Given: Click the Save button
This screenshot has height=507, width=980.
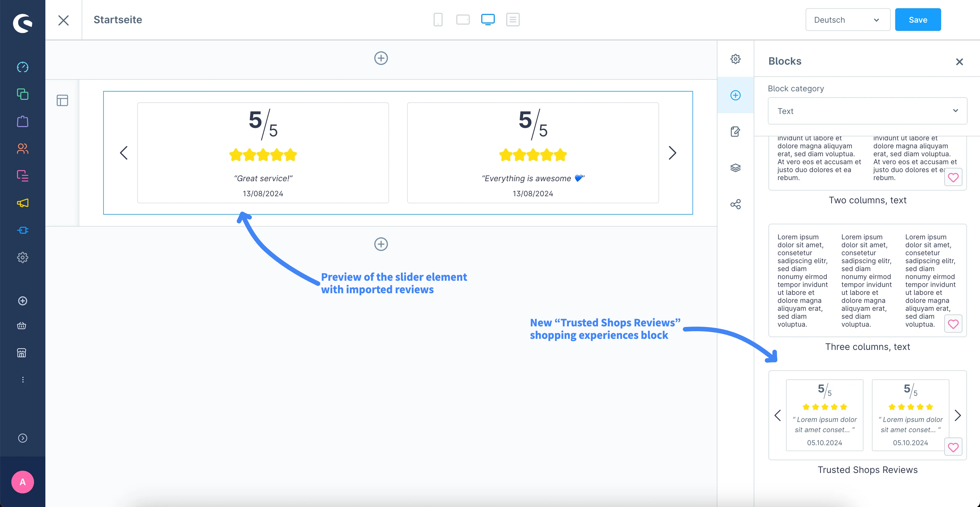Looking at the screenshot, I should pyautogui.click(x=918, y=20).
